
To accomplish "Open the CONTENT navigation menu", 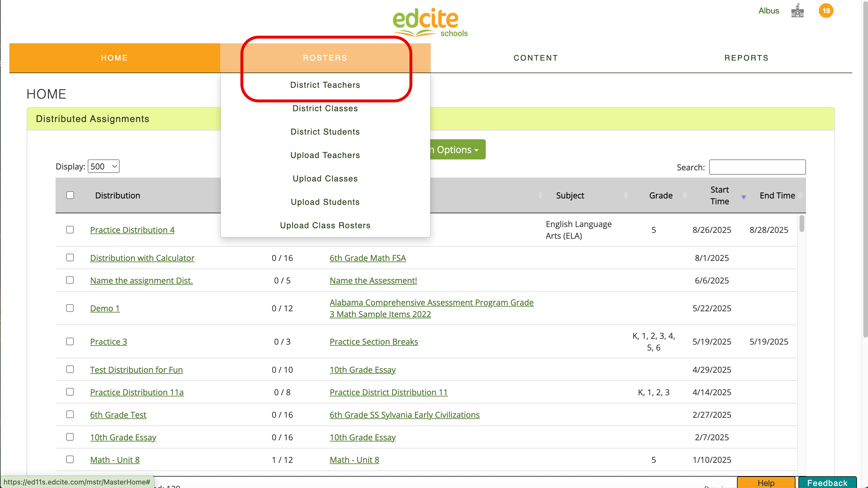I will [536, 58].
